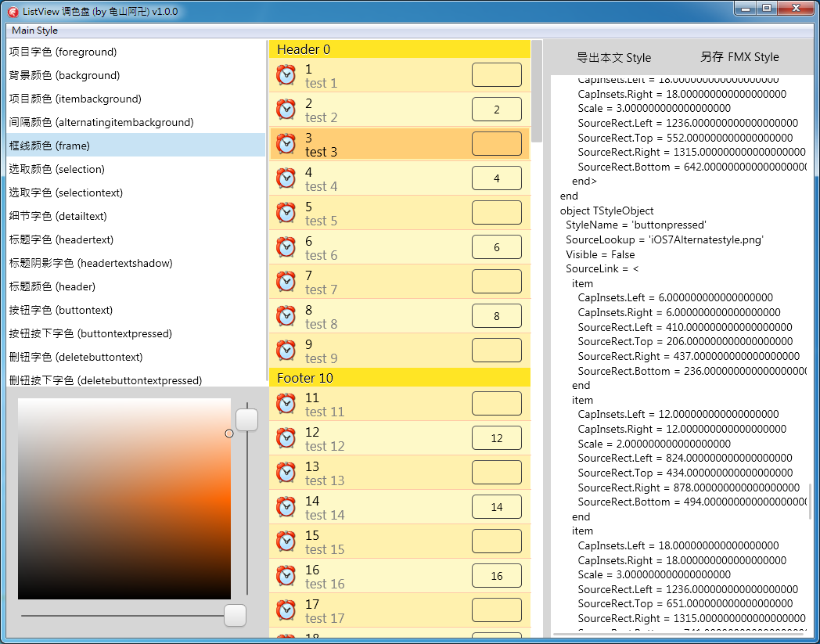The width and height of the screenshot is (820, 644).
Task: Click the button labeled 6
Action: (x=496, y=247)
